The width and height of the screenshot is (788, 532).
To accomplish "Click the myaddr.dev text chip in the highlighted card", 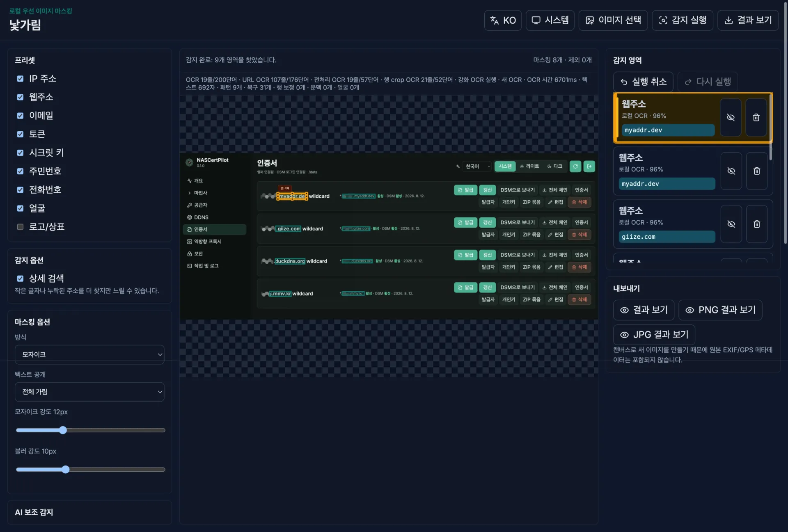I will [x=668, y=130].
